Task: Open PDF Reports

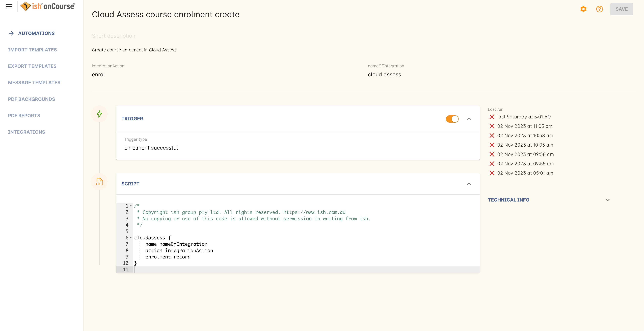Action: [24, 116]
